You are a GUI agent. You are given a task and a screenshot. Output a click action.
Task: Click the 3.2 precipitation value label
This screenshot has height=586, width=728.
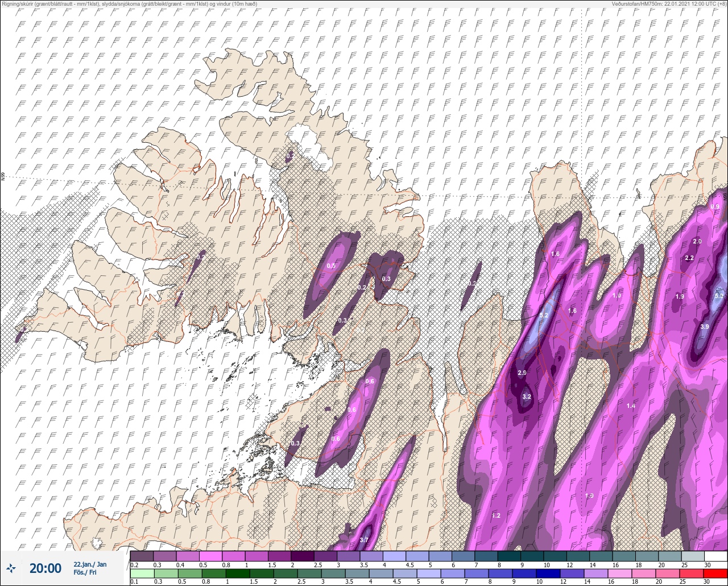click(527, 397)
